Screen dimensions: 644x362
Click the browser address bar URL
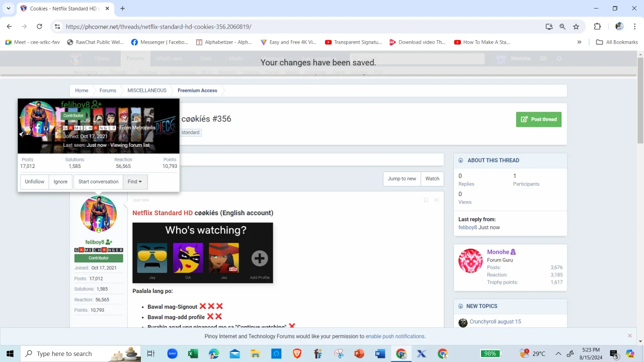coord(158,27)
